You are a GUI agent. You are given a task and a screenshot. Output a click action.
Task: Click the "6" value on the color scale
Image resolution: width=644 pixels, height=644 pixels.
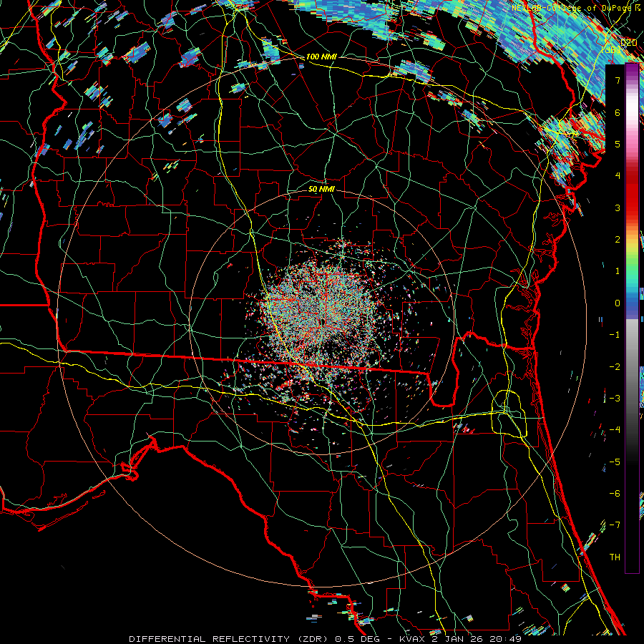pos(618,112)
